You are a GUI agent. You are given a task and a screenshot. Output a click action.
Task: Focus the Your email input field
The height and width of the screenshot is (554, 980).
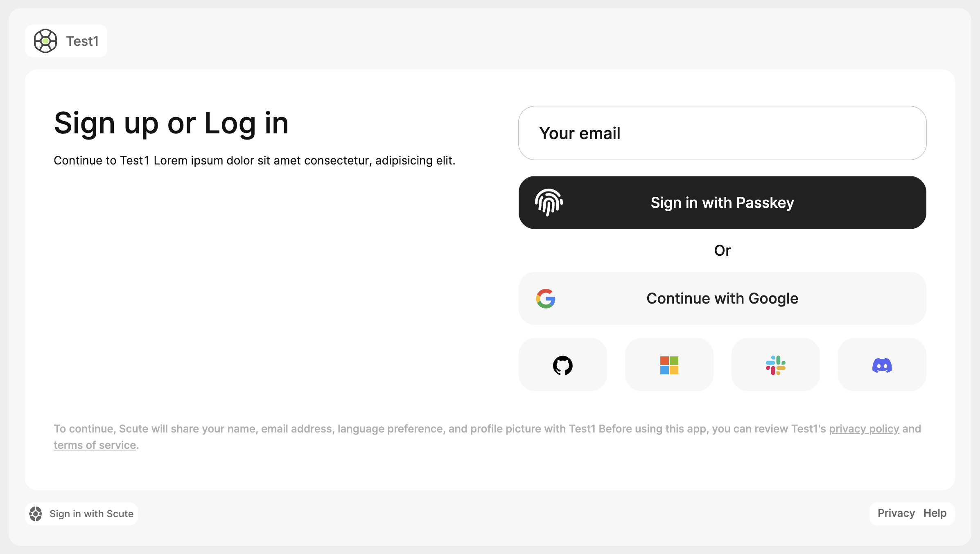pyautogui.click(x=722, y=133)
